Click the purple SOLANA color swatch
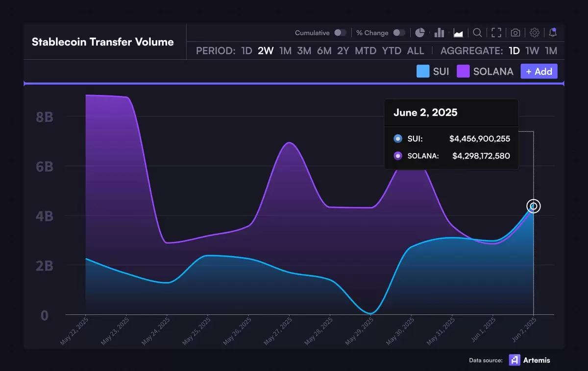This screenshot has width=588, height=371. click(x=463, y=71)
